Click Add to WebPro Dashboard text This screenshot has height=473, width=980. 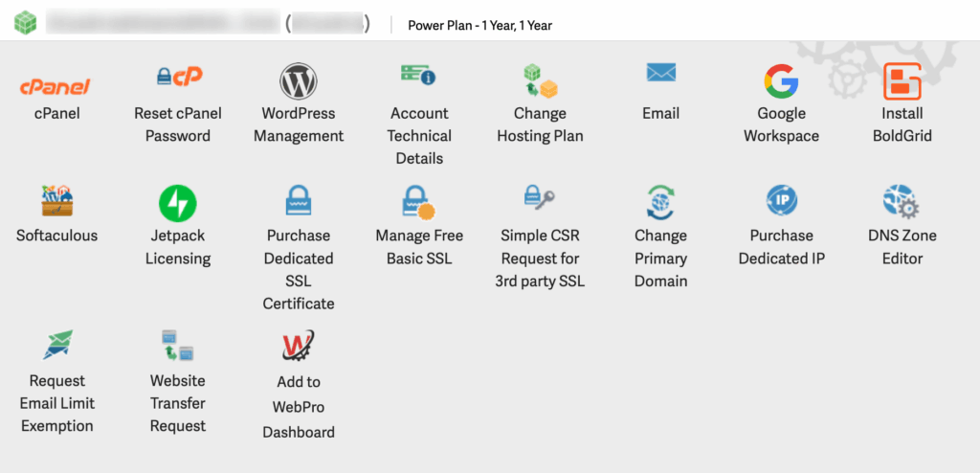click(299, 407)
